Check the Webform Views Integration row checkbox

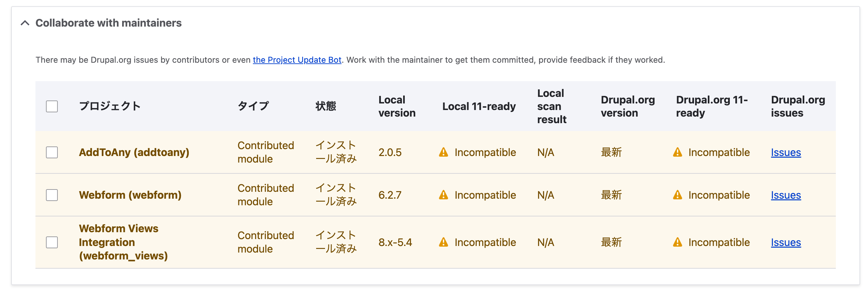click(52, 242)
